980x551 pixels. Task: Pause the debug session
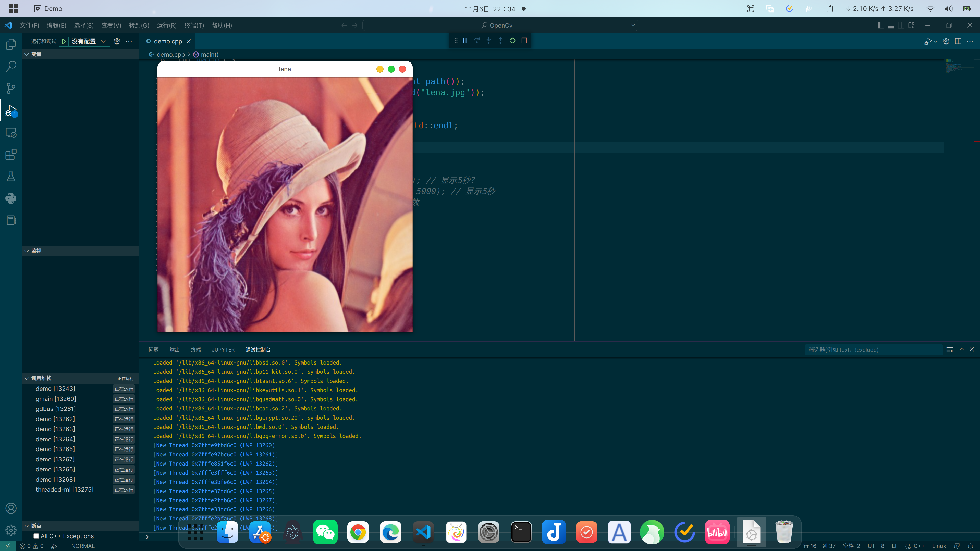click(464, 41)
